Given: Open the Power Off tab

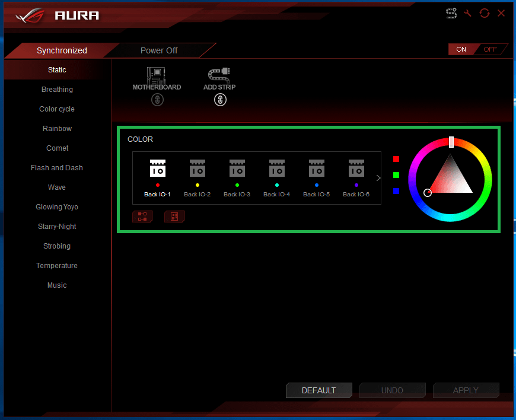Looking at the screenshot, I should coord(159,50).
